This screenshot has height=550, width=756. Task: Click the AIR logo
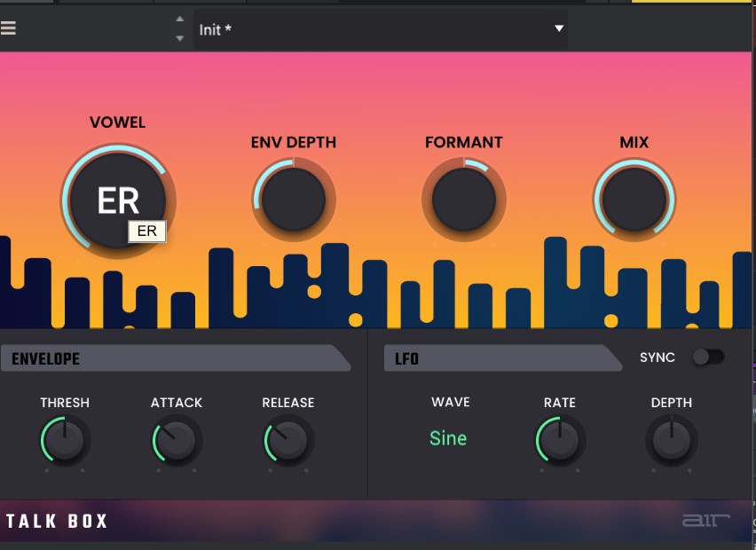[x=705, y=521]
